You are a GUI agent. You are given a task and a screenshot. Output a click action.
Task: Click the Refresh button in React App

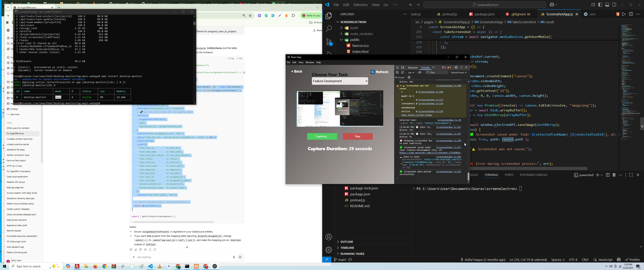379,72
